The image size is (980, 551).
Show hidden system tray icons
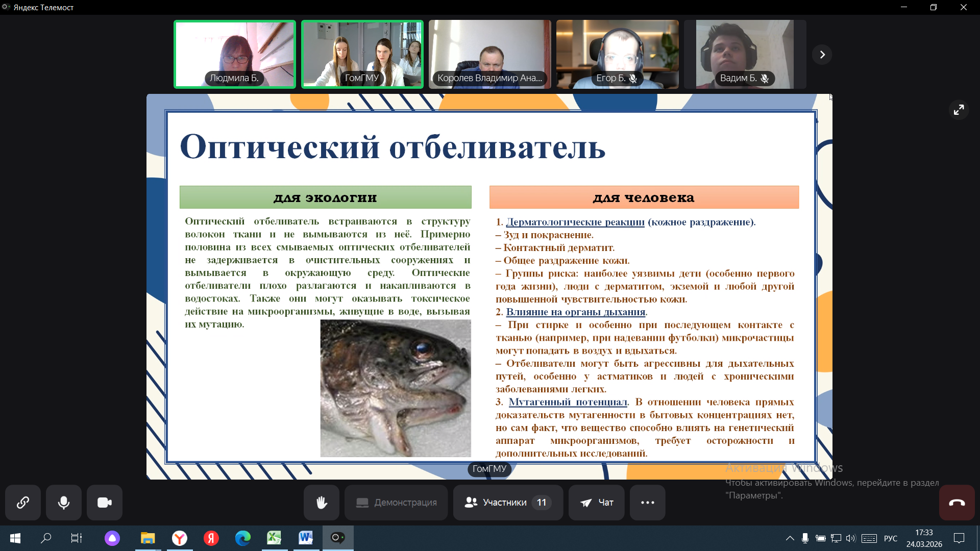[790, 538]
